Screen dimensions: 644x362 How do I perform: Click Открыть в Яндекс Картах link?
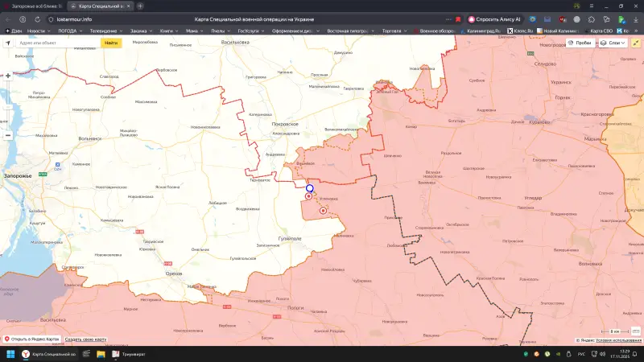coord(32,339)
